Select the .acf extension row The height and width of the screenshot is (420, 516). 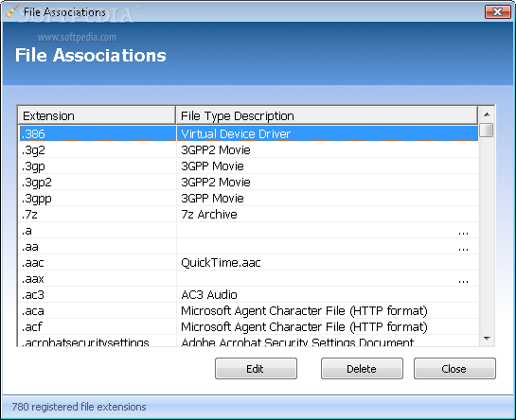coord(249,327)
